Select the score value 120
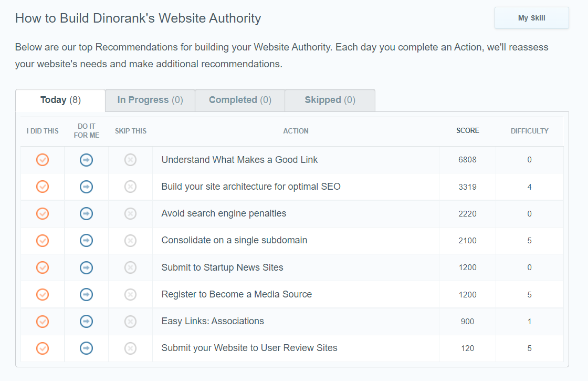588x381 pixels. coord(467,348)
